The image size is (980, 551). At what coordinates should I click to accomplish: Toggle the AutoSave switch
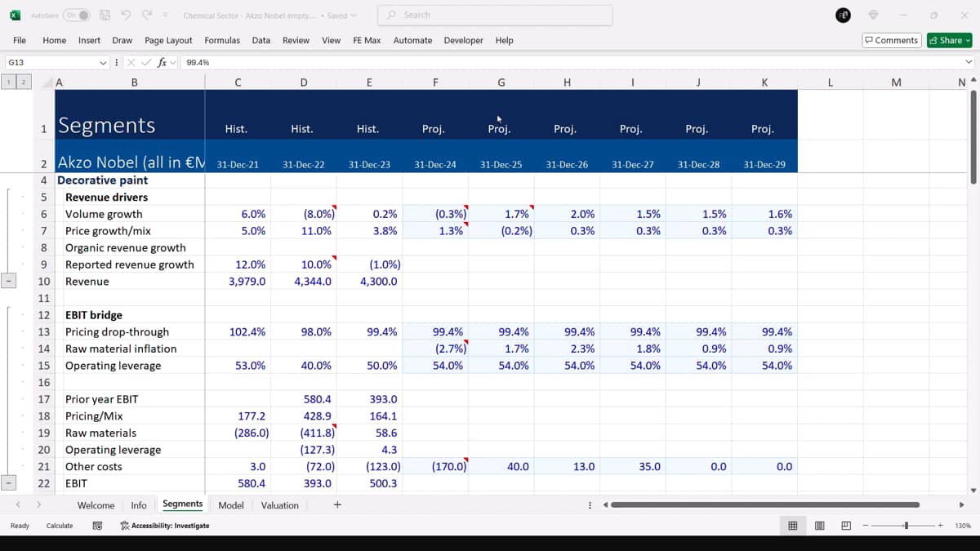(x=76, y=16)
